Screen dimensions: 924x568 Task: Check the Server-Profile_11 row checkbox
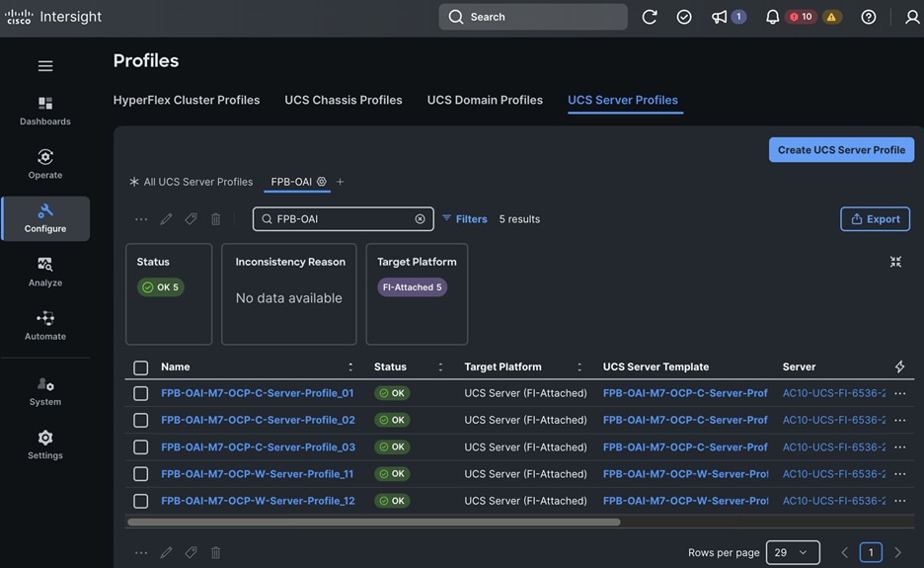tap(141, 473)
